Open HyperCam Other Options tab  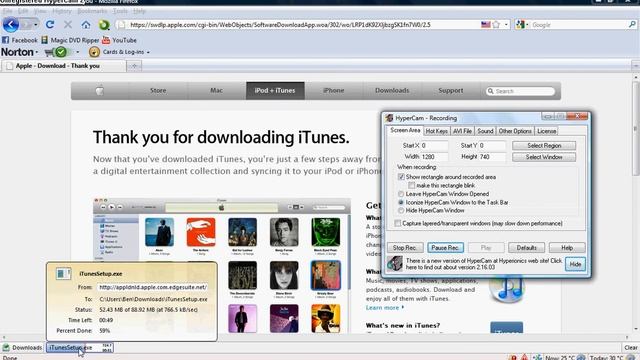click(x=515, y=131)
